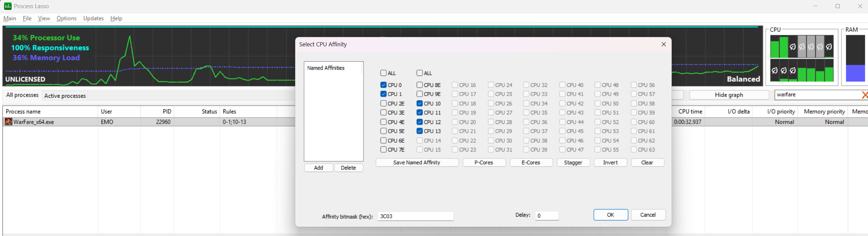Delete the named affinity

348,168
